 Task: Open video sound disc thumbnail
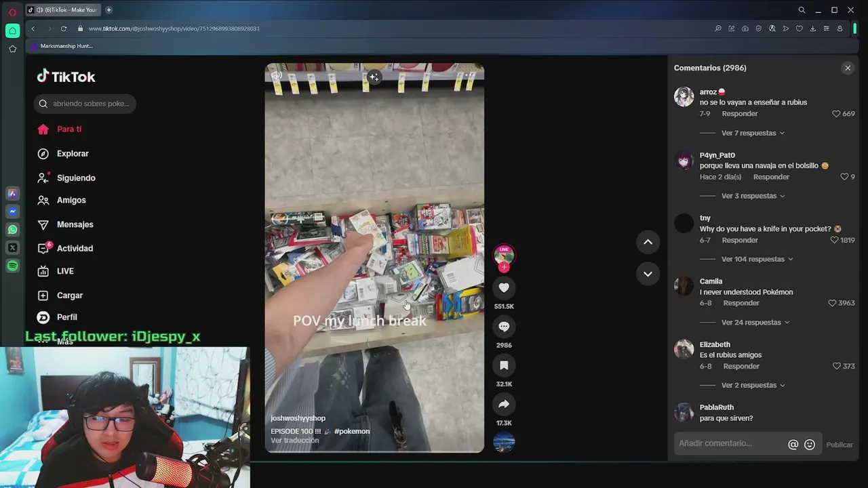click(504, 442)
